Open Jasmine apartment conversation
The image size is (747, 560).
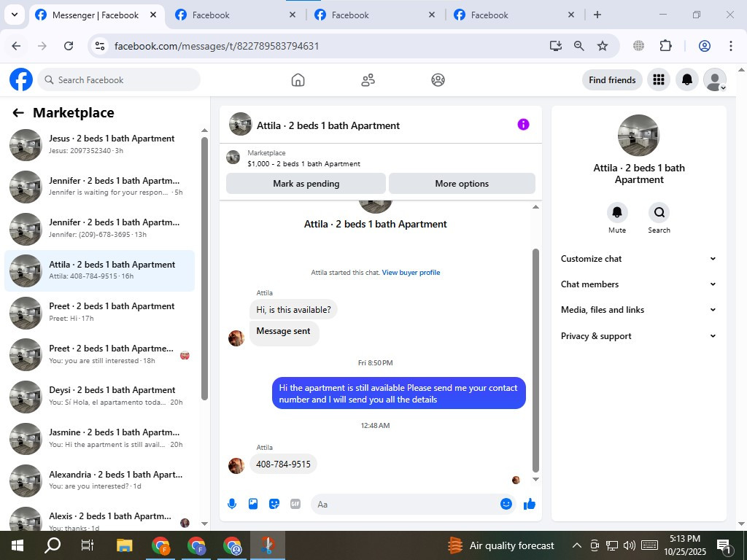[x=100, y=438]
